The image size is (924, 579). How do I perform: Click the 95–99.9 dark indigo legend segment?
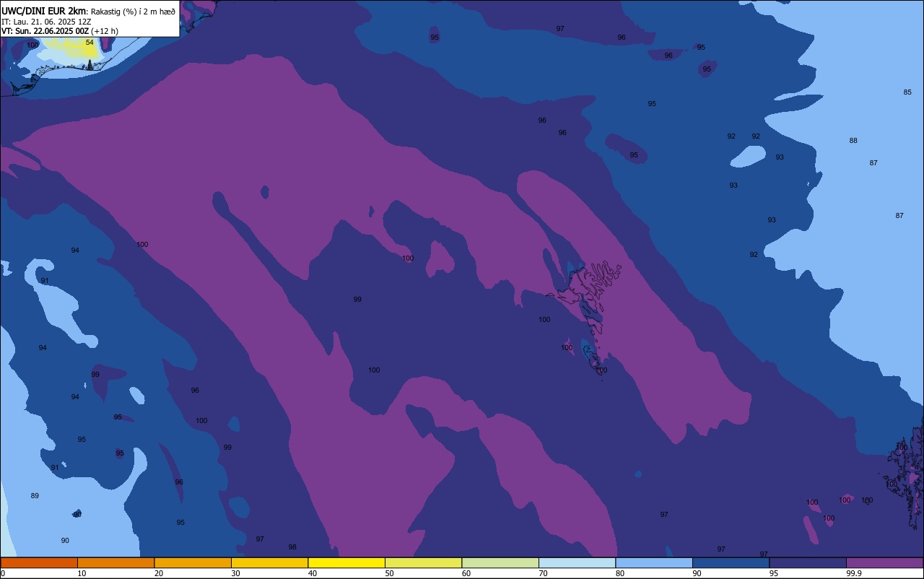[x=808, y=562]
